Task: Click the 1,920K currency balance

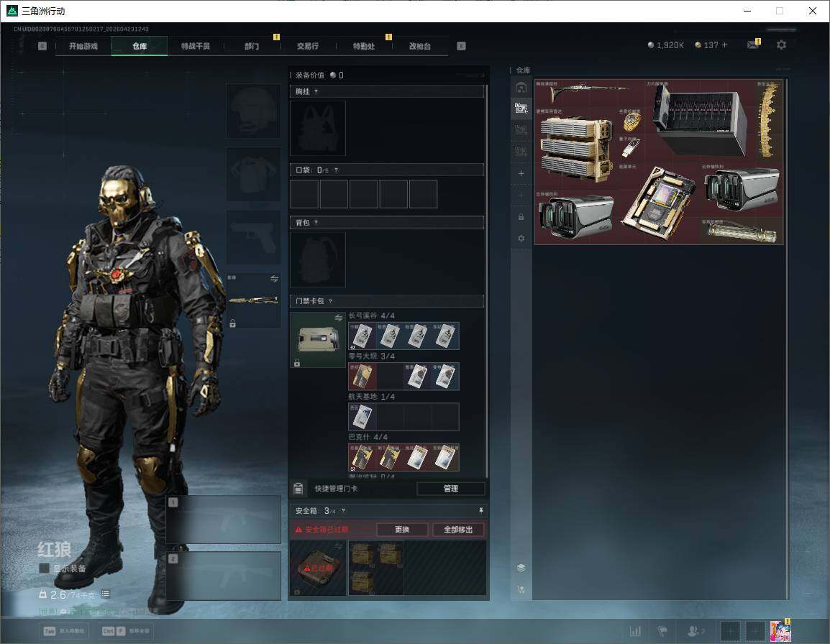Action: [666, 45]
